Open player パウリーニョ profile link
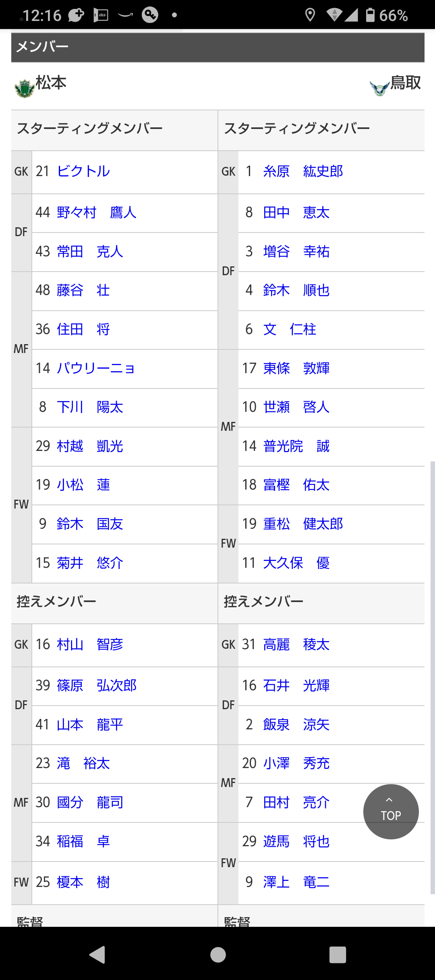Screen dimensions: 435x980 [96, 368]
